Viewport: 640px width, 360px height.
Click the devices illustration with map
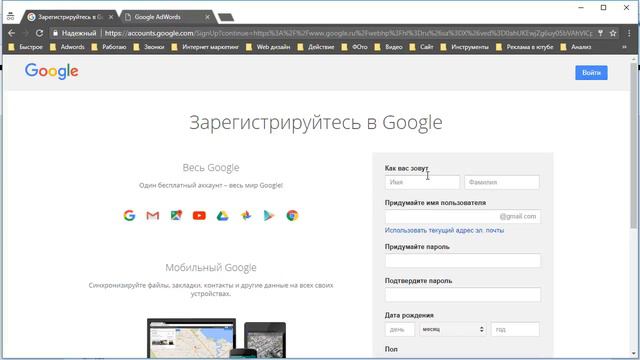click(216, 339)
